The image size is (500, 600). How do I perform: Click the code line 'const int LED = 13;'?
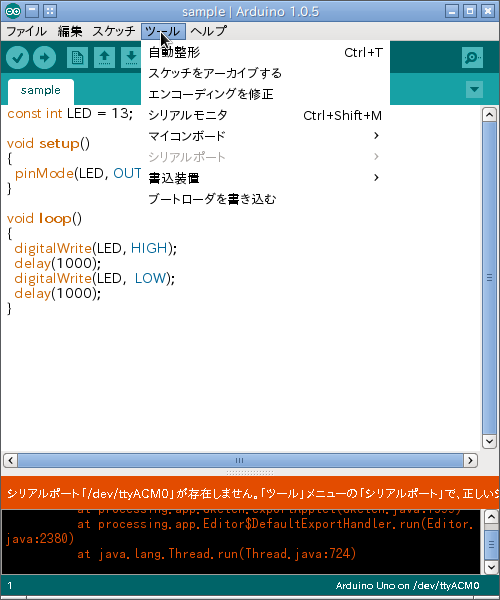70,114
